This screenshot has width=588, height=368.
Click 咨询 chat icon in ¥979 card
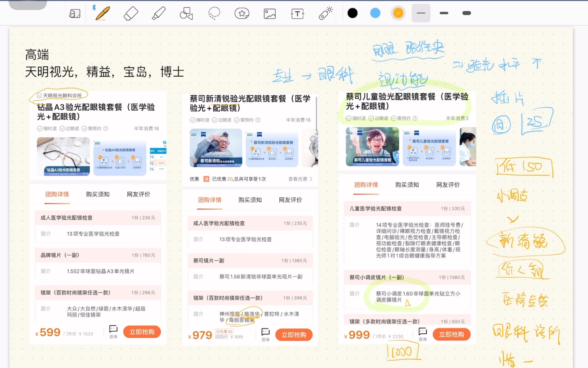tap(265, 335)
